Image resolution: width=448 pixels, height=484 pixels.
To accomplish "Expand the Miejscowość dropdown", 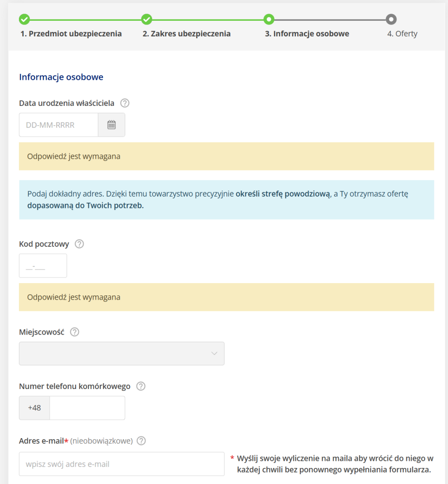I will pos(121,354).
